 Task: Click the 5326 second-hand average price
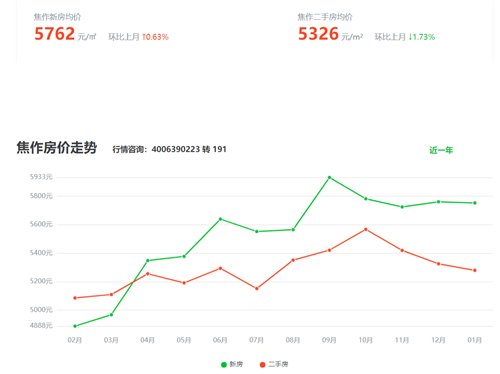(318, 34)
